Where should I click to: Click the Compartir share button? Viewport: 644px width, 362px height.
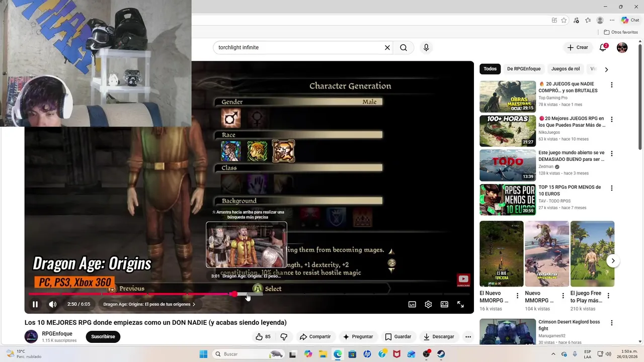click(x=315, y=337)
